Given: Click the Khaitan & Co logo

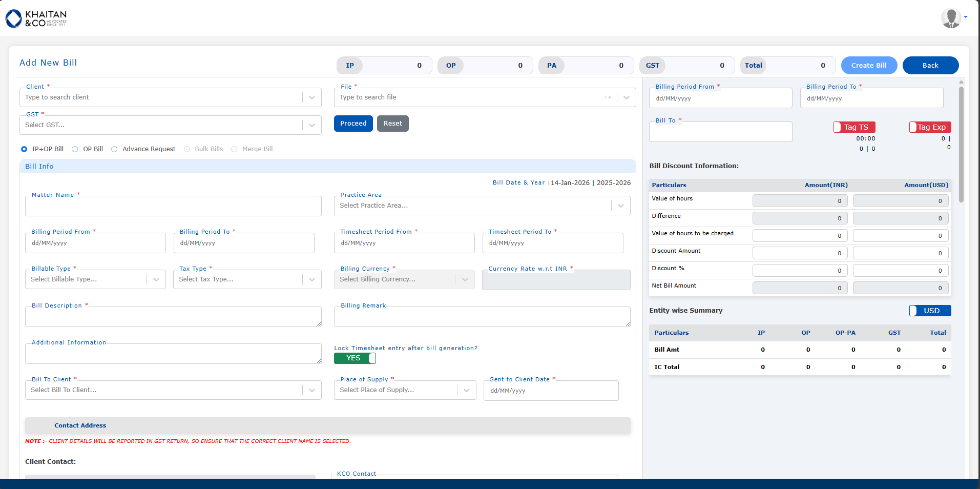Looking at the screenshot, I should click(x=36, y=18).
